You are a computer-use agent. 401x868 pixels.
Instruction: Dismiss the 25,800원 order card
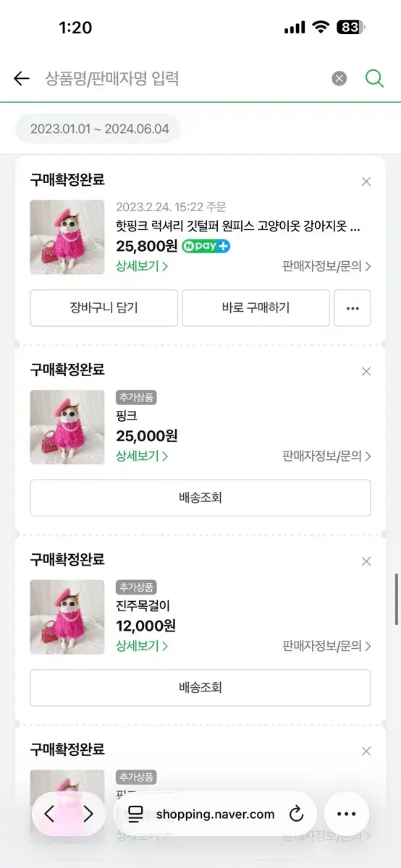(x=366, y=182)
